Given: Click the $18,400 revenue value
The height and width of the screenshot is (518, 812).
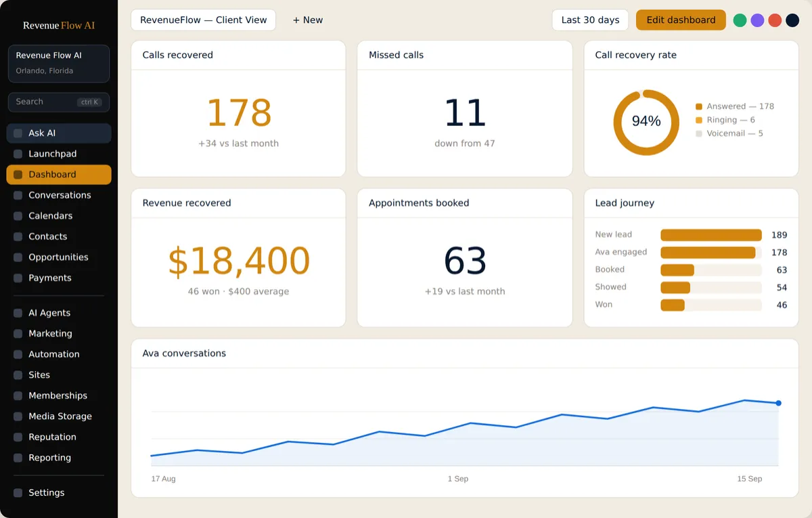Looking at the screenshot, I should [238, 261].
